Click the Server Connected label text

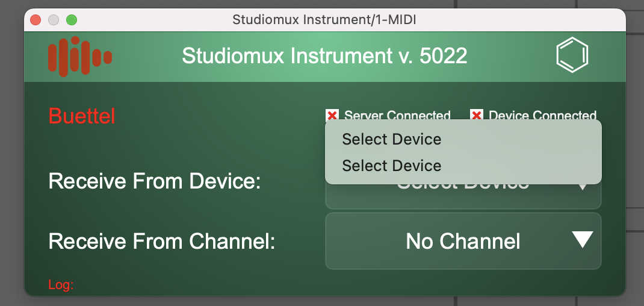click(x=397, y=114)
